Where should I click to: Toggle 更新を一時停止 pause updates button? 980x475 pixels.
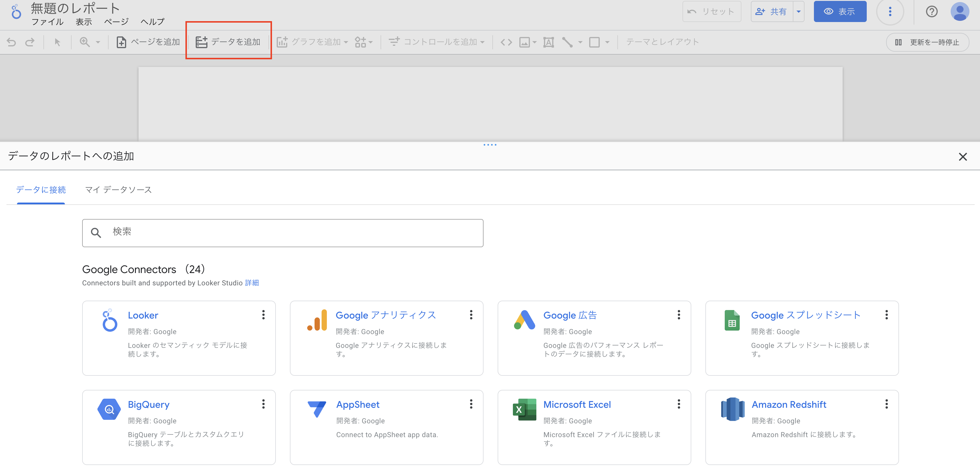(927, 42)
